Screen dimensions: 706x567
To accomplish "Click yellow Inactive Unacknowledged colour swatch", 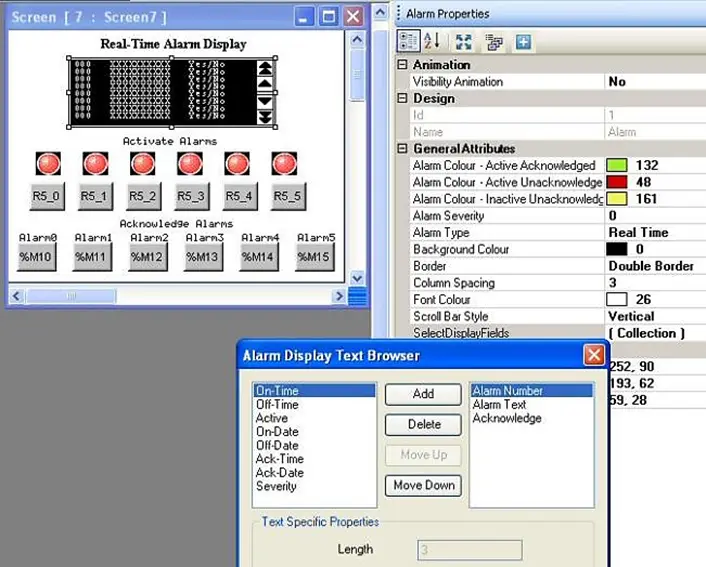I will pos(616,199).
